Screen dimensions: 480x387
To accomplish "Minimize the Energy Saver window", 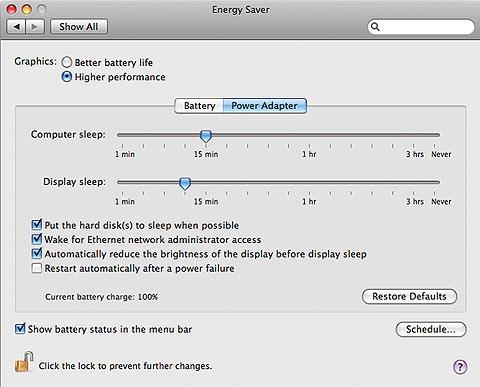I will pos(26,9).
